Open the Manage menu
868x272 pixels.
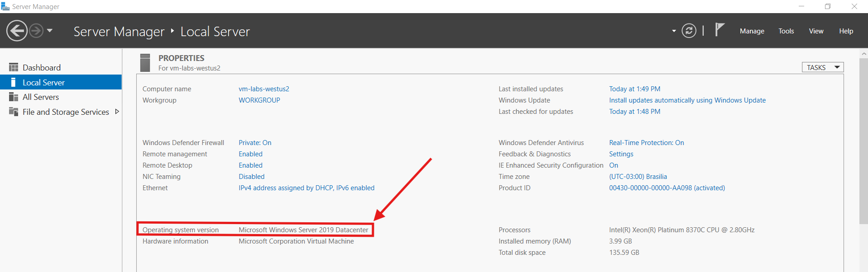pos(752,31)
